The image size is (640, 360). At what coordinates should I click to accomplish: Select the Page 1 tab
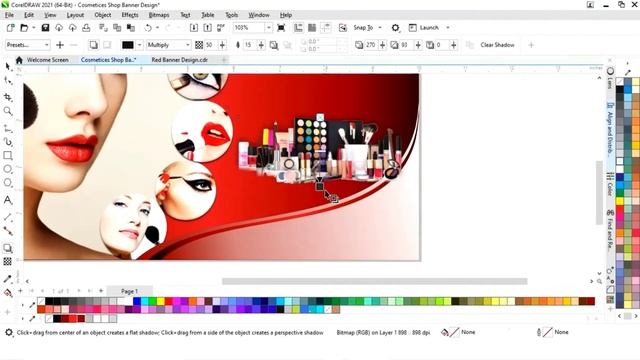coord(129,291)
